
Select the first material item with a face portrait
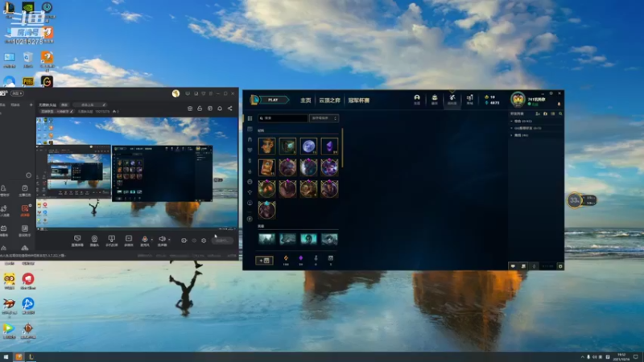pyautogui.click(x=266, y=146)
